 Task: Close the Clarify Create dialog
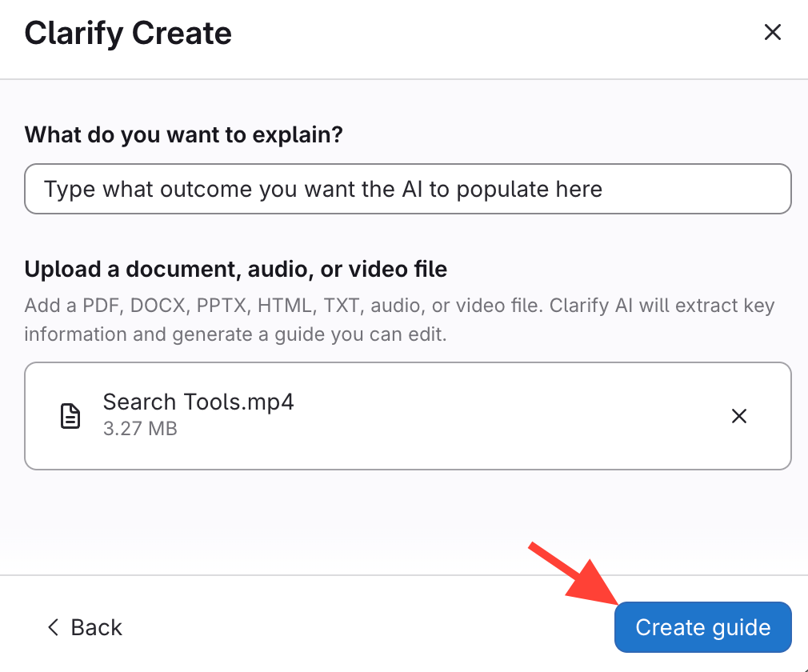[772, 32]
